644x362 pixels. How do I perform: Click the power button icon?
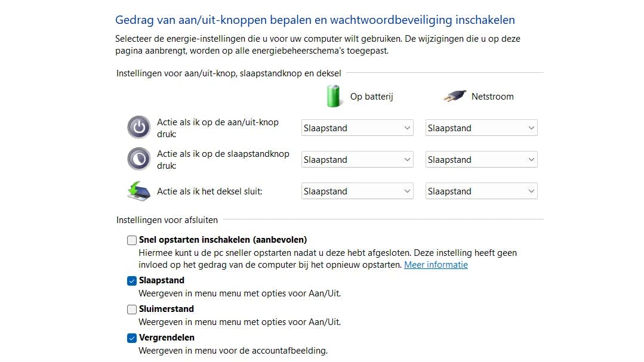(138, 127)
